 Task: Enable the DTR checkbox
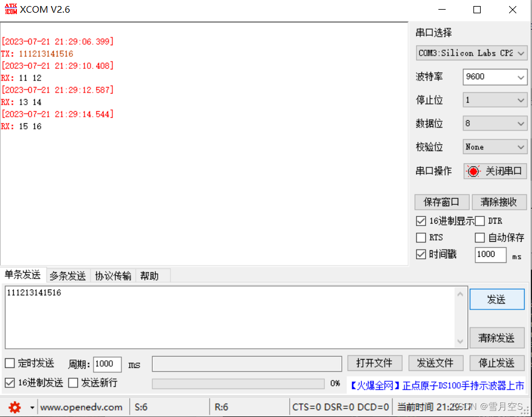(479, 221)
